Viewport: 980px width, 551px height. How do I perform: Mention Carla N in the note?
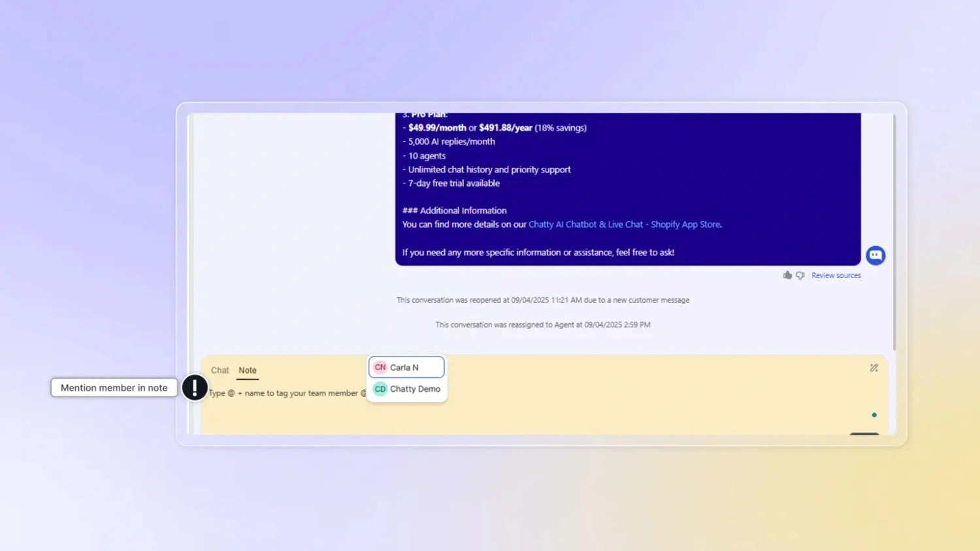tap(406, 368)
